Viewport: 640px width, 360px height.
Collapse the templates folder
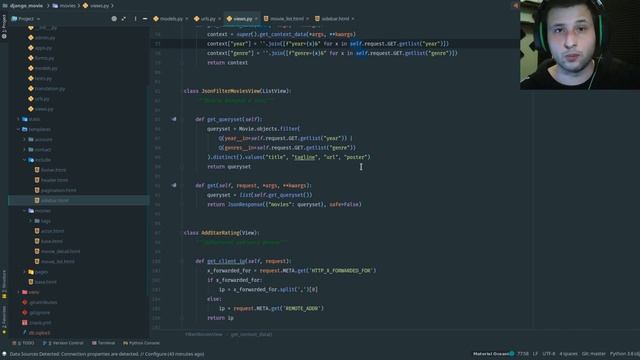[x=18, y=129]
